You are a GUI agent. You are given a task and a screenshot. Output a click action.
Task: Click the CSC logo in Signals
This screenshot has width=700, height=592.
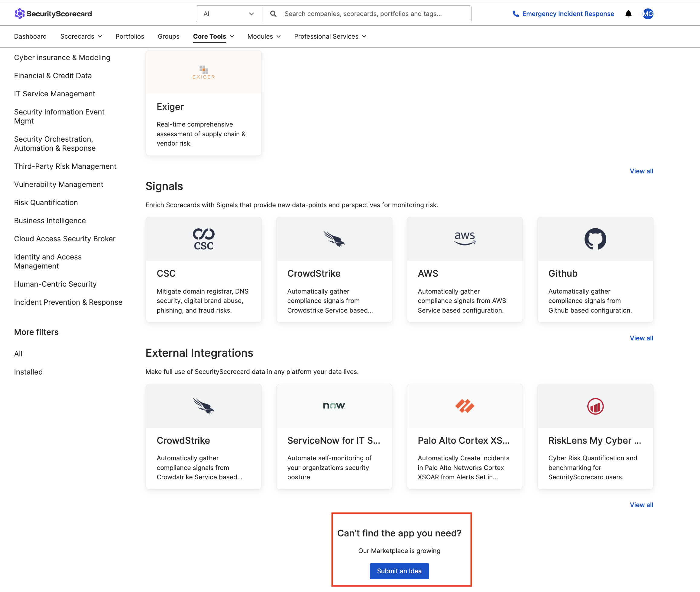click(203, 239)
